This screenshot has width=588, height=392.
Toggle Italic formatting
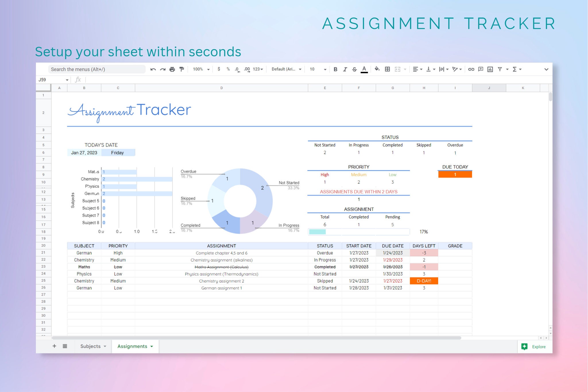coord(345,69)
